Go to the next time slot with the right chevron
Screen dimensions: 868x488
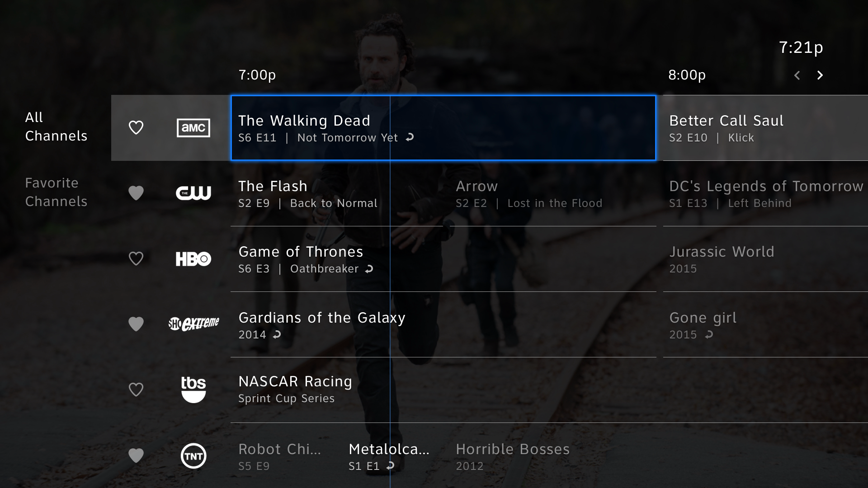(820, 75)
